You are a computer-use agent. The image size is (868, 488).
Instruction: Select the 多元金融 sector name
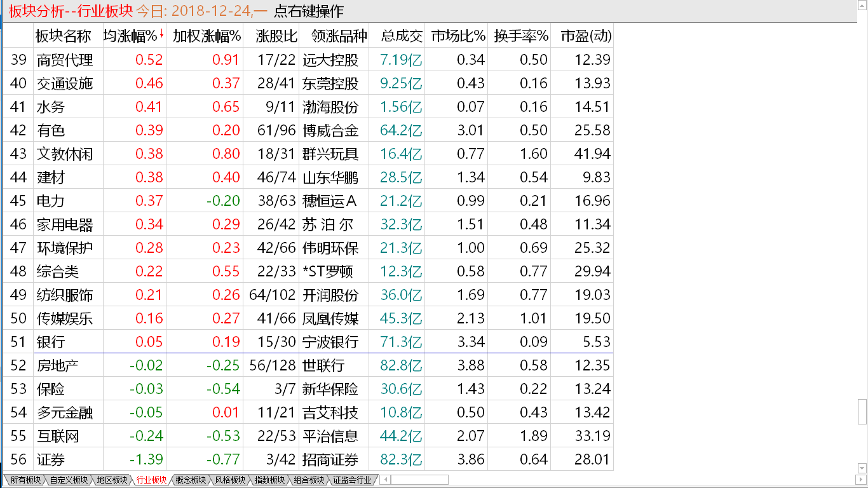tap(65, 412)
